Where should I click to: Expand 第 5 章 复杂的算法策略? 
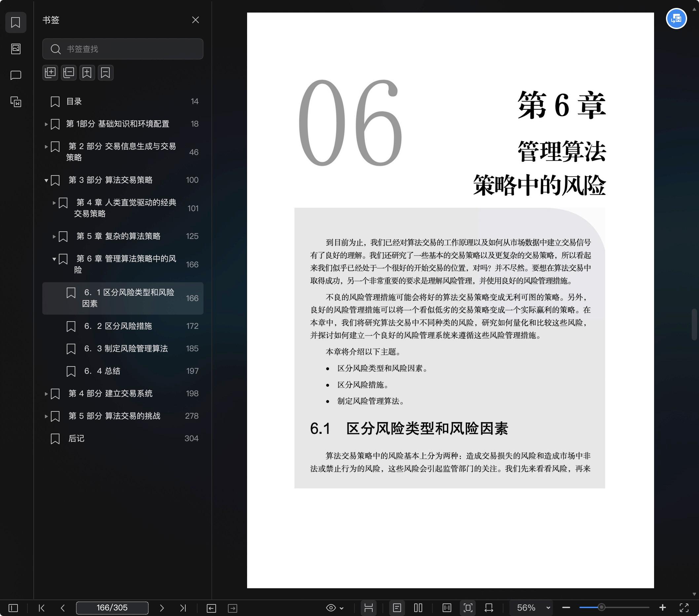click(54, 236)
